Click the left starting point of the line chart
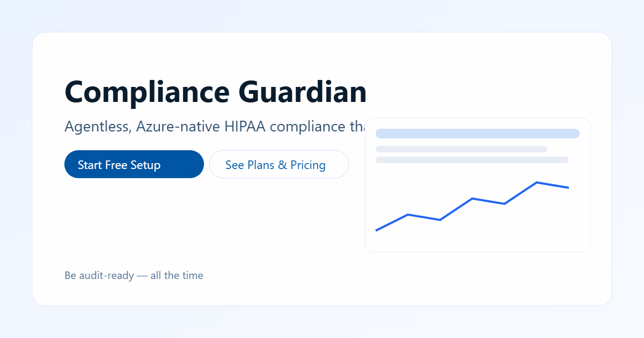Screen dimensions: 644x338 coord(377,230)
